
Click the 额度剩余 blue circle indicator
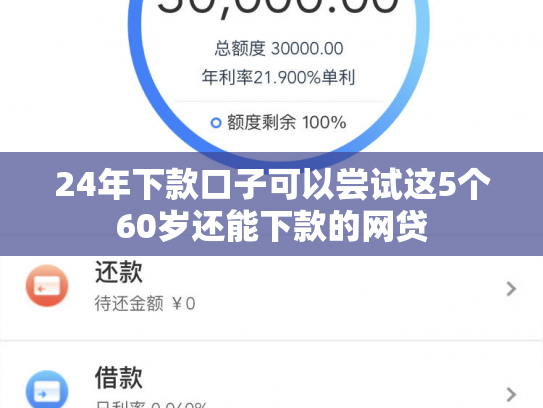[x=216, y=123]
